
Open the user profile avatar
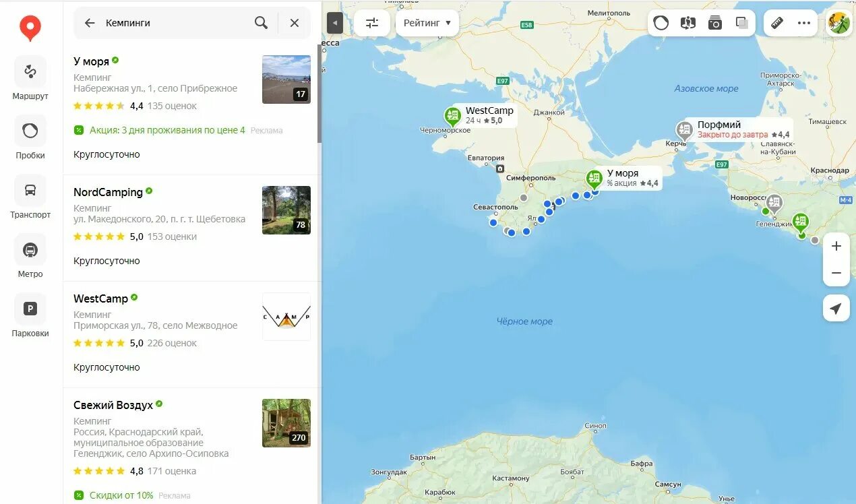[x=839, y=23]
